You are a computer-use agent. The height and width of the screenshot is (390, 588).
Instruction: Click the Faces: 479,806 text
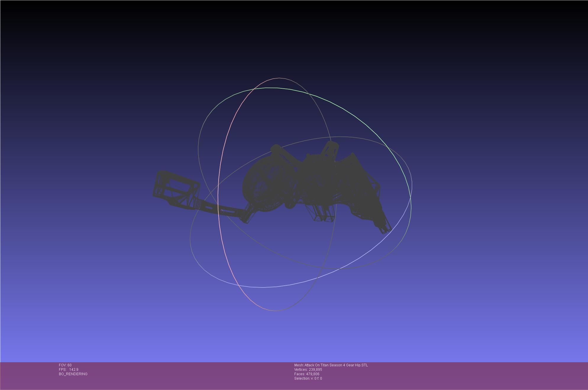(307, 374)
